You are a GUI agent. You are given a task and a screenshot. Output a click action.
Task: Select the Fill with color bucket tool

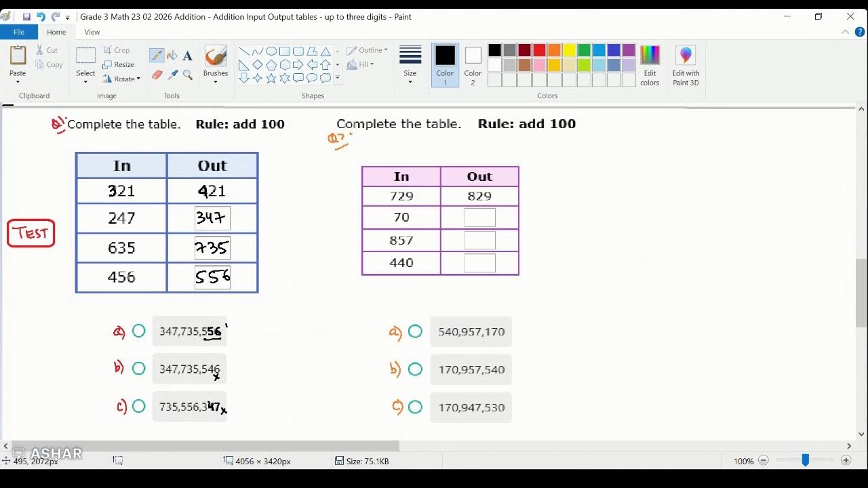[172, 56]
